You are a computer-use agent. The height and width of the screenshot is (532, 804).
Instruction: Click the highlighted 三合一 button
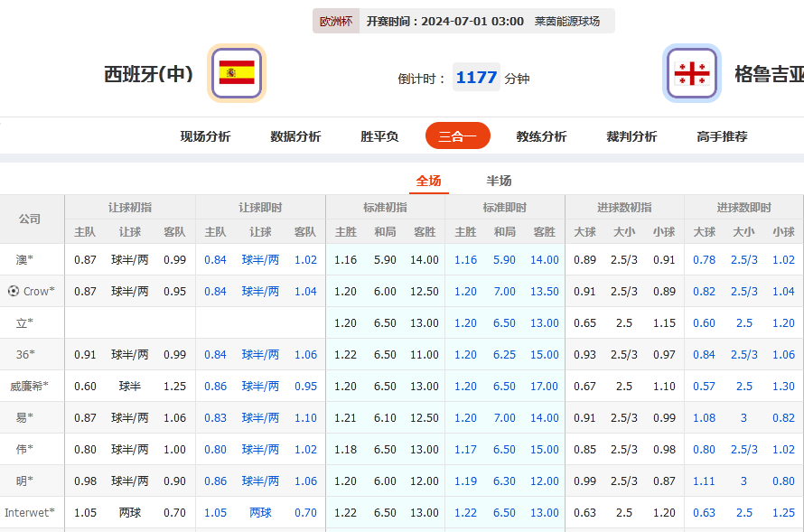[457, 135]
